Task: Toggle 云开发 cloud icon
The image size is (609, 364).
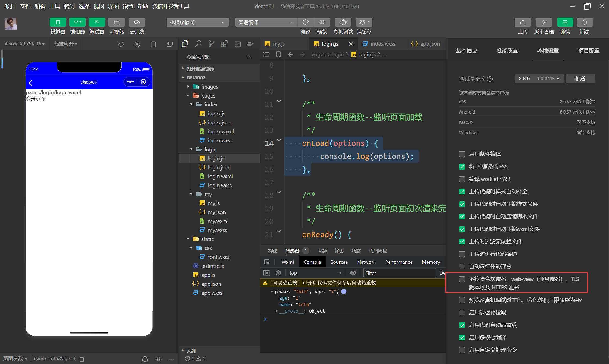Action: pos(137,22)
